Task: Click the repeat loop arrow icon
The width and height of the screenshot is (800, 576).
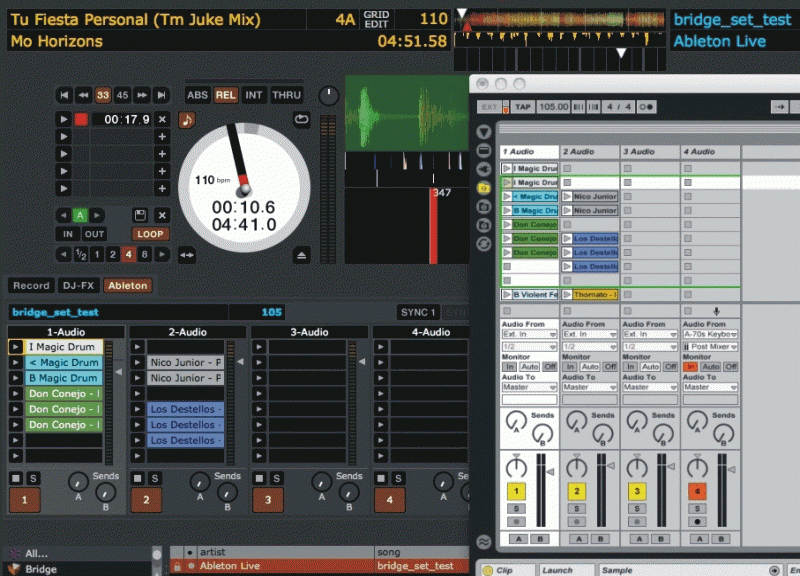Action: 302,119
